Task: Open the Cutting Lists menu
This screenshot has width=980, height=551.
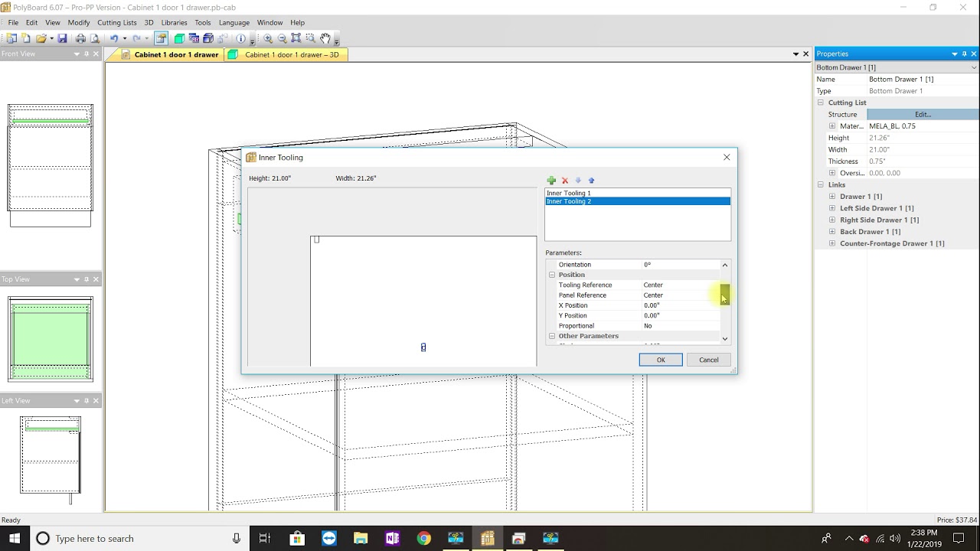Action: point(117,23)
